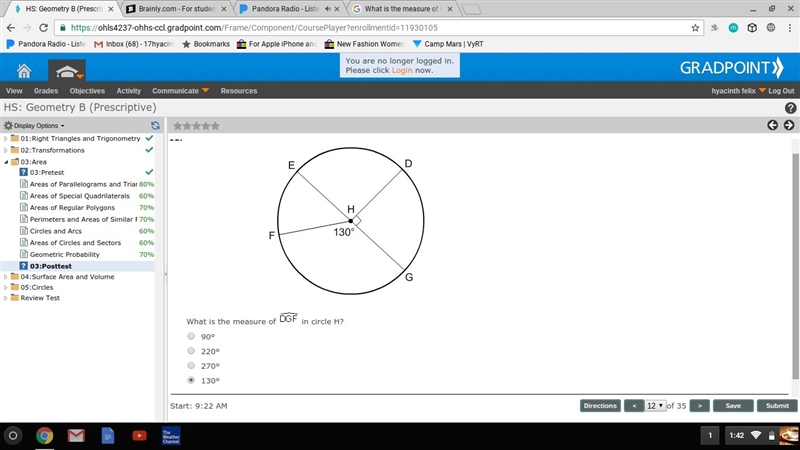The height and width of the screenshot is (450, 800).
Task: Select the 270° answer
Action: tap(191, 366)
